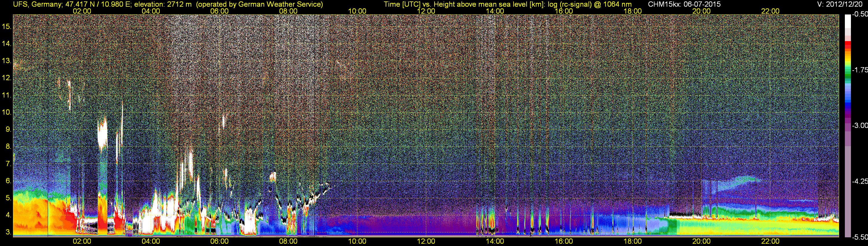Screen dimensions: 868x246
Task: Click the 08:00 time label on bottom axis
Action: point(288,241)
